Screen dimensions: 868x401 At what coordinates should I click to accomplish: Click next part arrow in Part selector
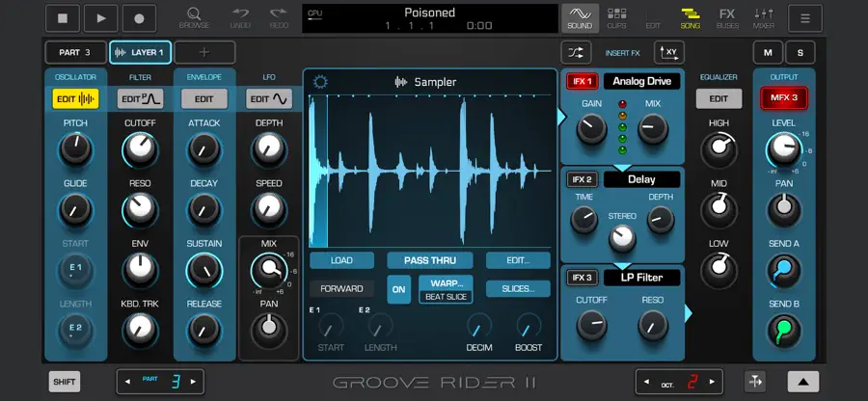193,382
